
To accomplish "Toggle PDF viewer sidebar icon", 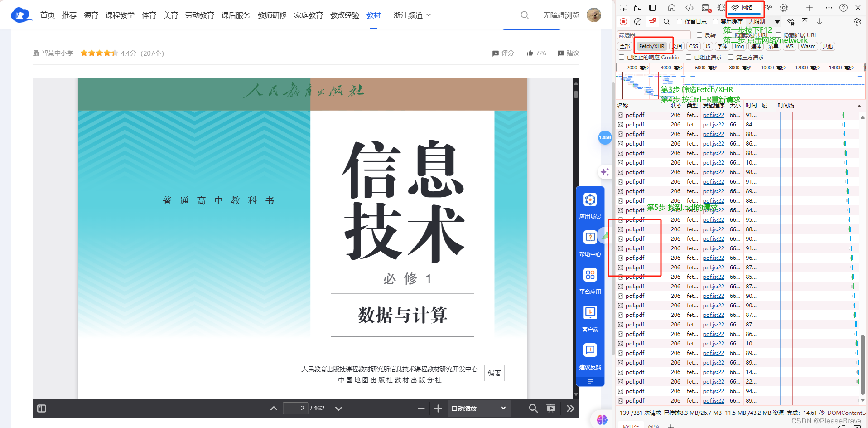I will pyautogui.click(x=42, y=409).
